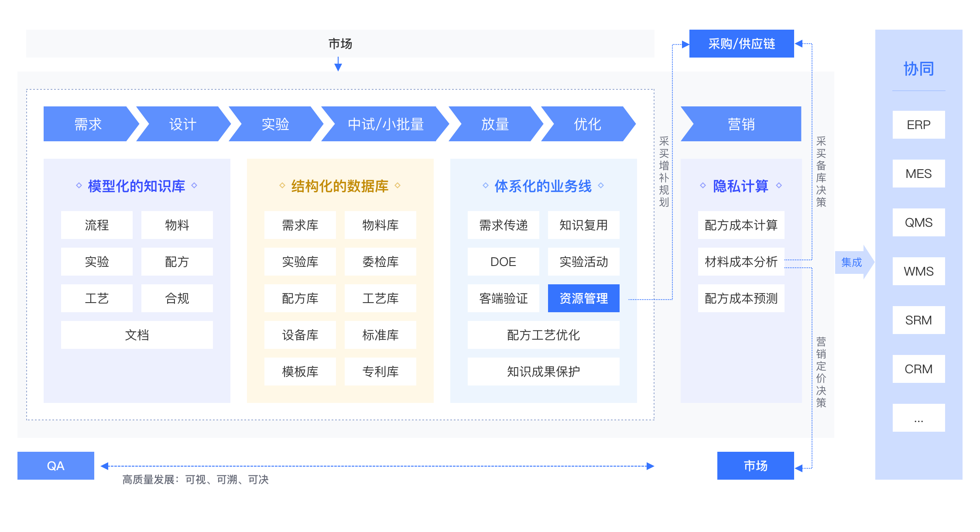Select the ERP system box
The height and width of the screenshot is (532, 980).
(918, 125)
